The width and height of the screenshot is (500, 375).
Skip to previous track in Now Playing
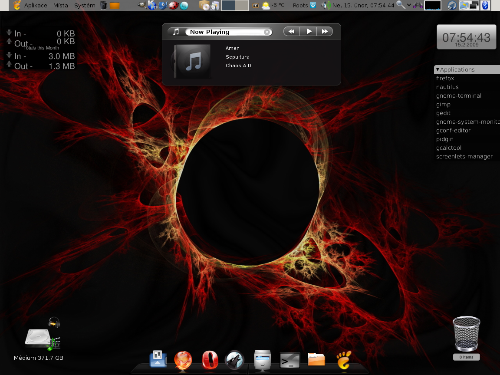click(291, 31)
